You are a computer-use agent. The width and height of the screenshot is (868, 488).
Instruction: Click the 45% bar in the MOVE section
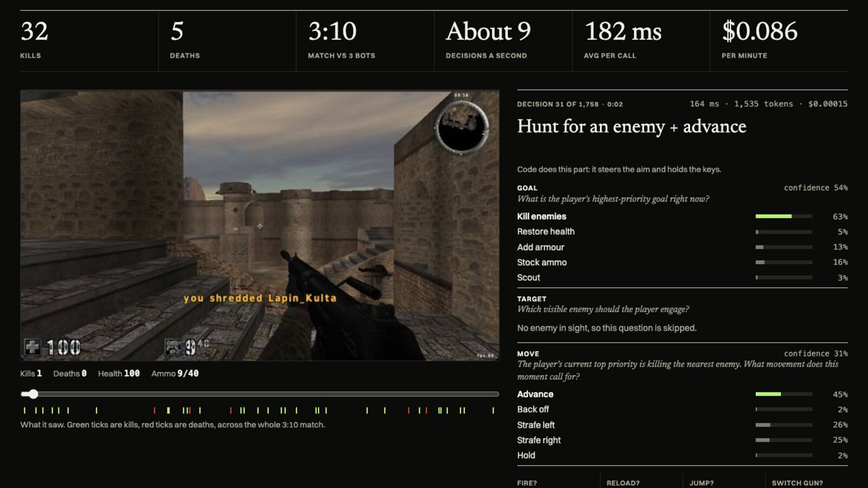(x=784, y=394)
